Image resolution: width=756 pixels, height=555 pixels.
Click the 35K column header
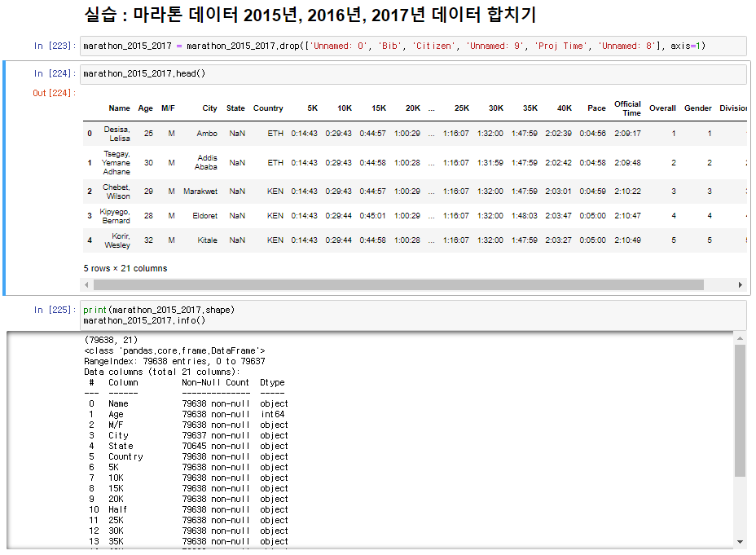[x=530, y=108]
